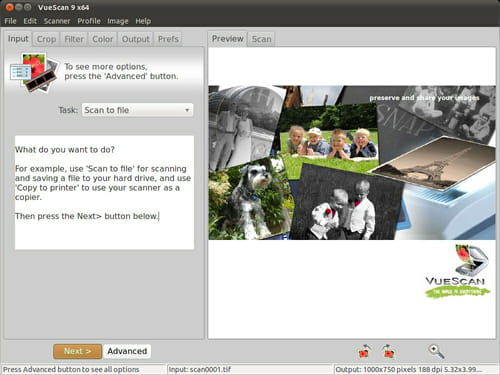Click the VueScan scanner logo image

click(457, 271)
